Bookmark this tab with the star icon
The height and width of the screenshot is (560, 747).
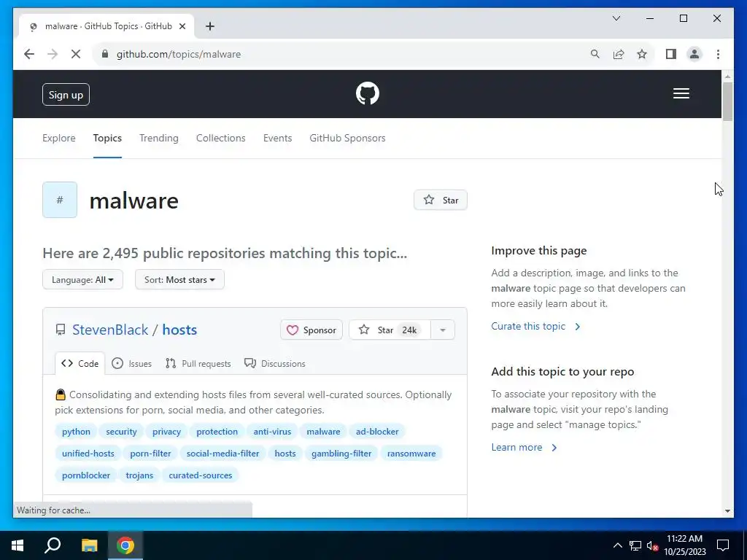[x=642, y=54]
